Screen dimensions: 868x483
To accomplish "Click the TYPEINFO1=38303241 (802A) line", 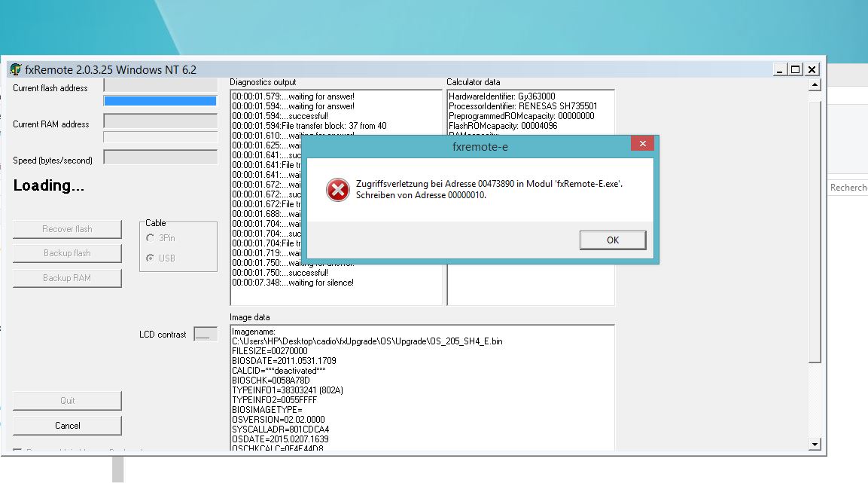I will click(288, 390).
